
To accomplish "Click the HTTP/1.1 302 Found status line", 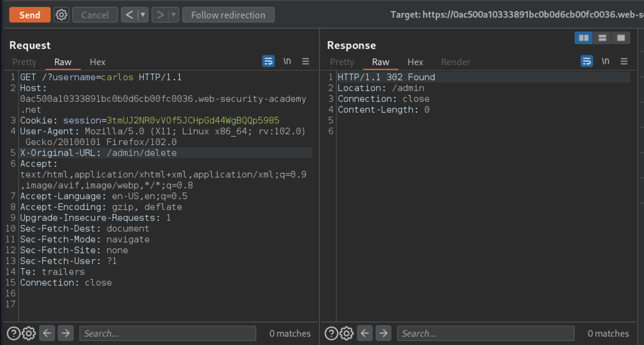I will point(386,77).
